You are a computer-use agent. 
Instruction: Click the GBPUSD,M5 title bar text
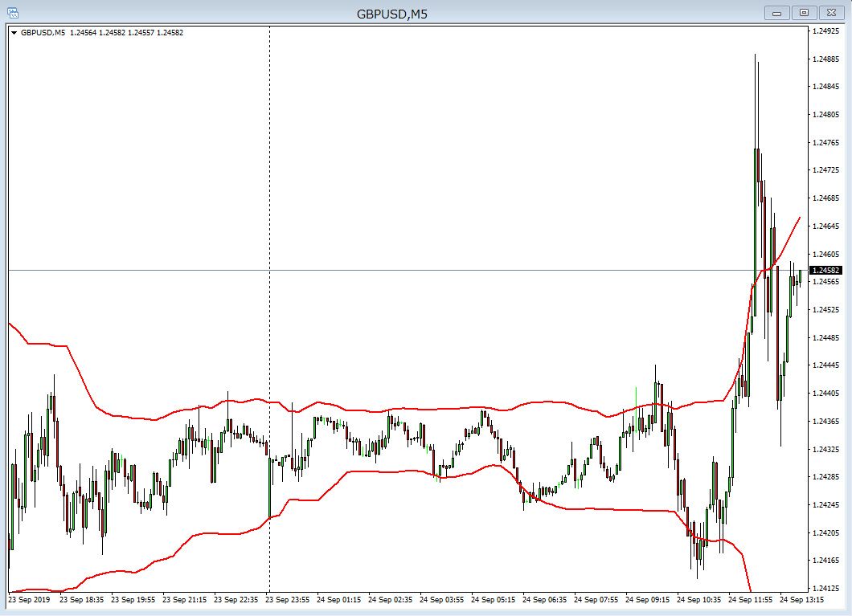click(391, 14)
